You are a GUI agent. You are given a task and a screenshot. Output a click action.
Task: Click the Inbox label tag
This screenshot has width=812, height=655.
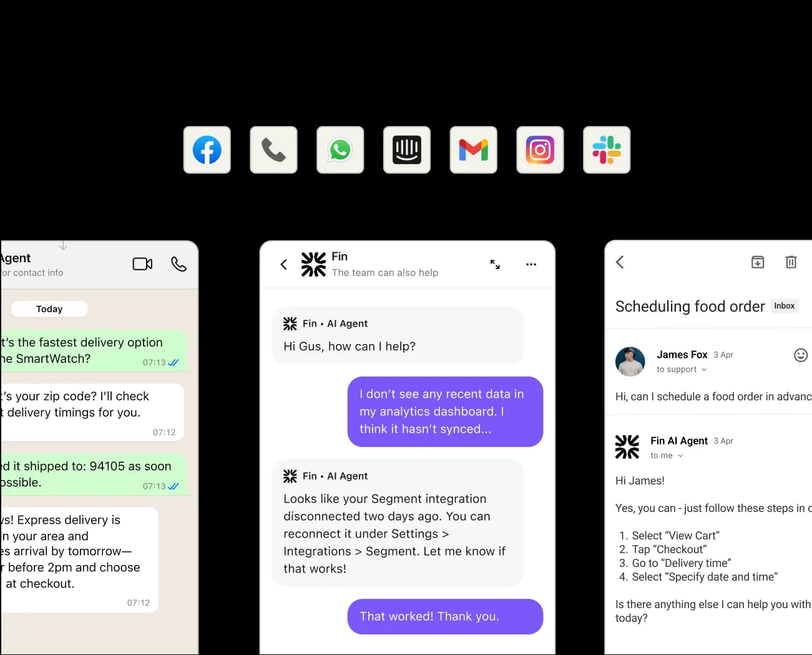point(785,306)
